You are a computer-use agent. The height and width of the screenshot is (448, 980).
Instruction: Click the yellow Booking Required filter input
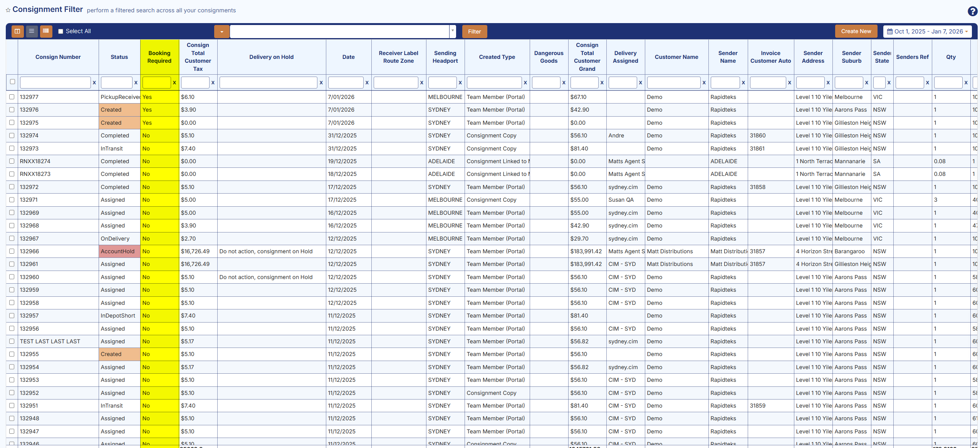click(156, 82)
